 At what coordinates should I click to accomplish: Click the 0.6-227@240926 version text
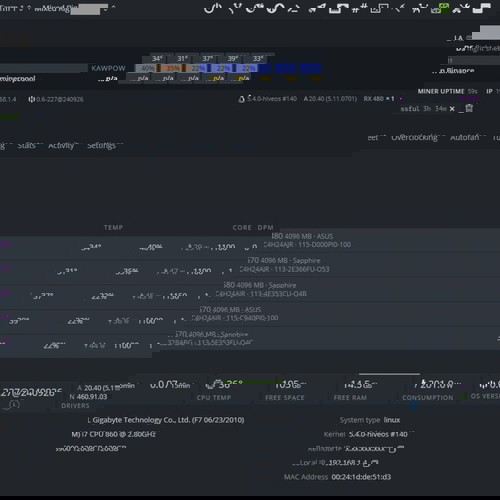pos(60,99)
